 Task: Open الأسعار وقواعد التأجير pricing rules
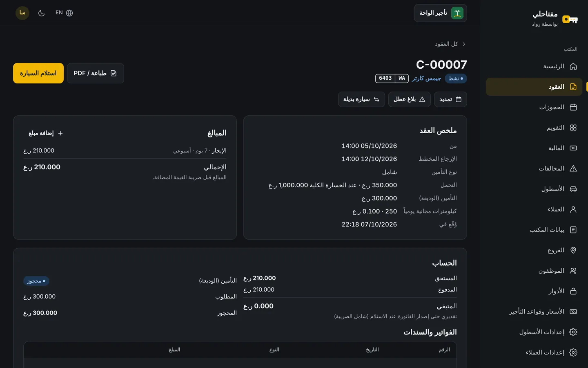pyautogui.click(x=534, y=312)
